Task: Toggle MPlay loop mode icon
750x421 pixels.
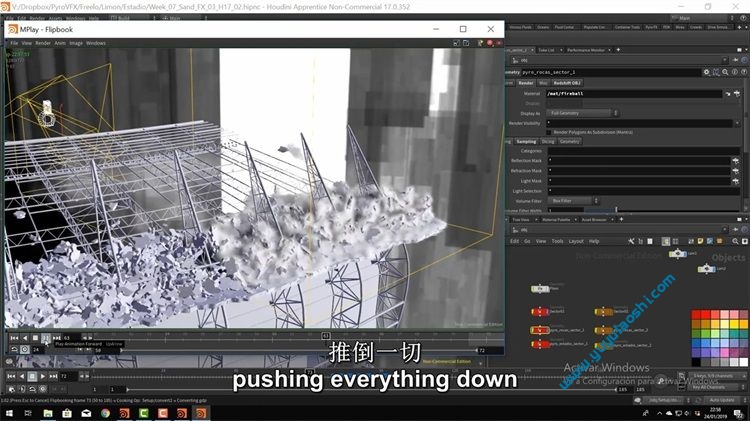Action: [14, 350]
